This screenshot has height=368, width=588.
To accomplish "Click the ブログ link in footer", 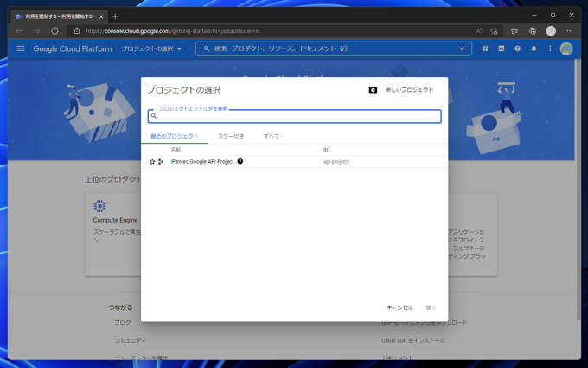I will (x=123, y=323).
